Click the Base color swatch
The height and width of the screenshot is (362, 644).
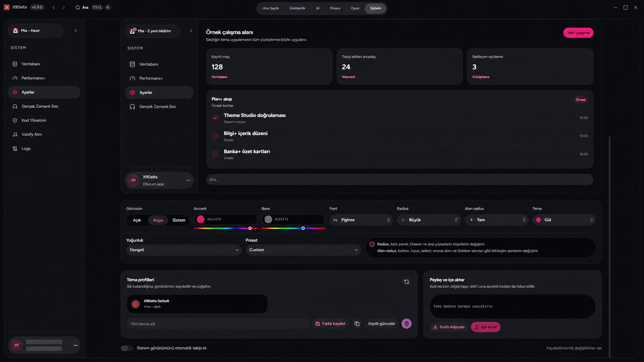click(x=268, y=219)
